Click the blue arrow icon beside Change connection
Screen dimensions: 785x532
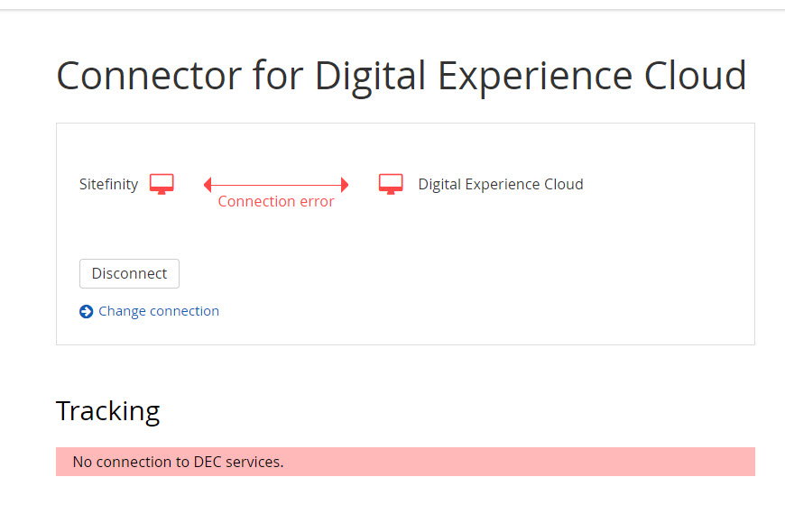tap(86, 312)
